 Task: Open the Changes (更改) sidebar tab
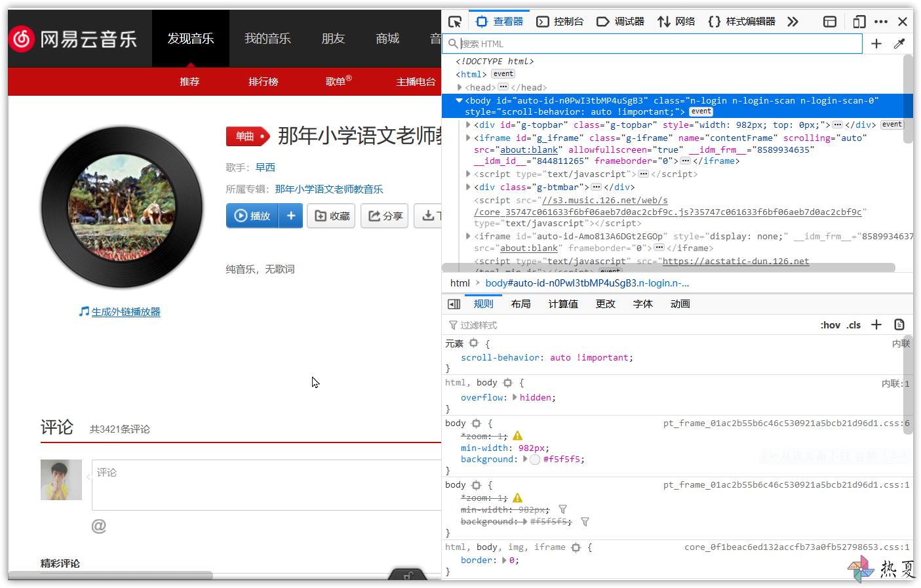coord(605,304)
